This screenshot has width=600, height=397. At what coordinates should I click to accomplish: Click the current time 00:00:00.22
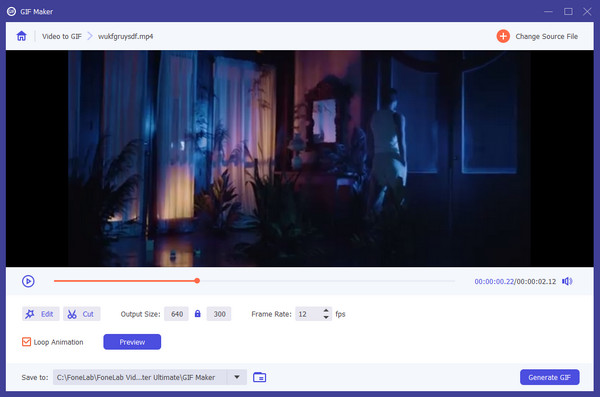[x=494, y=281]
